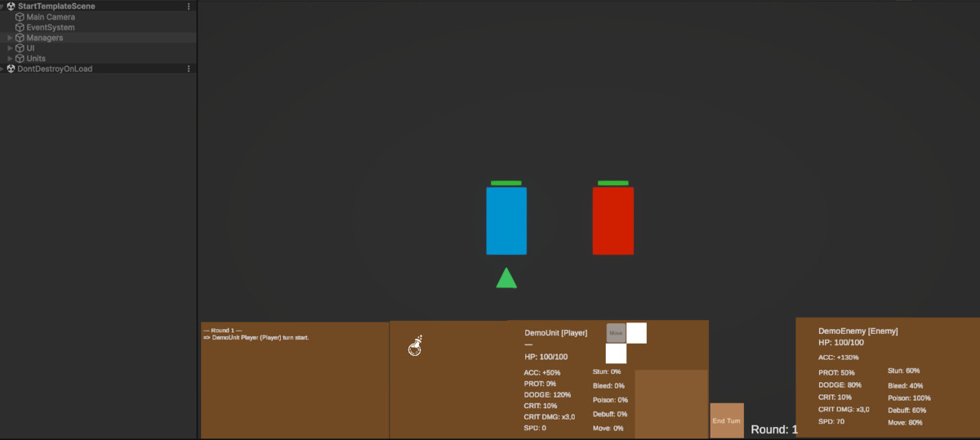
Task: Click the blue player unit
Action: (506, 221)
